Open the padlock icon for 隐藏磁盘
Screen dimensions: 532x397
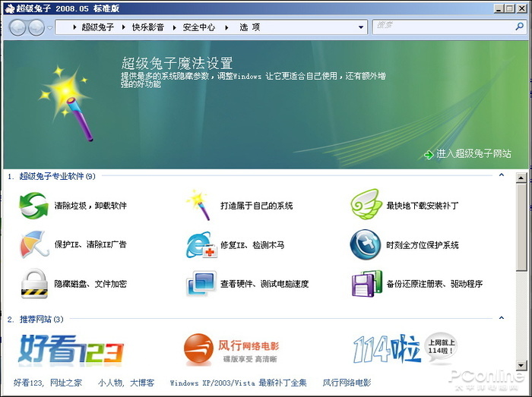[x=33, y=284]
